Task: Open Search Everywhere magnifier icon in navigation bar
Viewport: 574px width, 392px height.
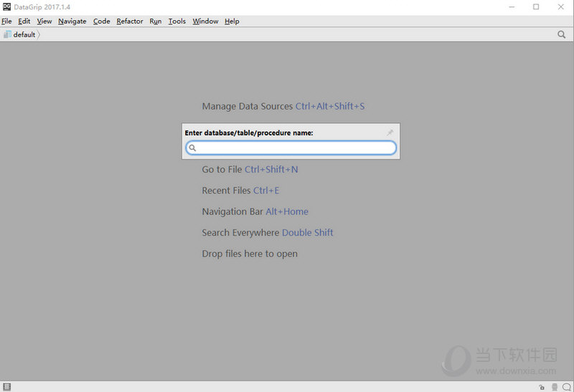Action: click(x=561, y=34)
